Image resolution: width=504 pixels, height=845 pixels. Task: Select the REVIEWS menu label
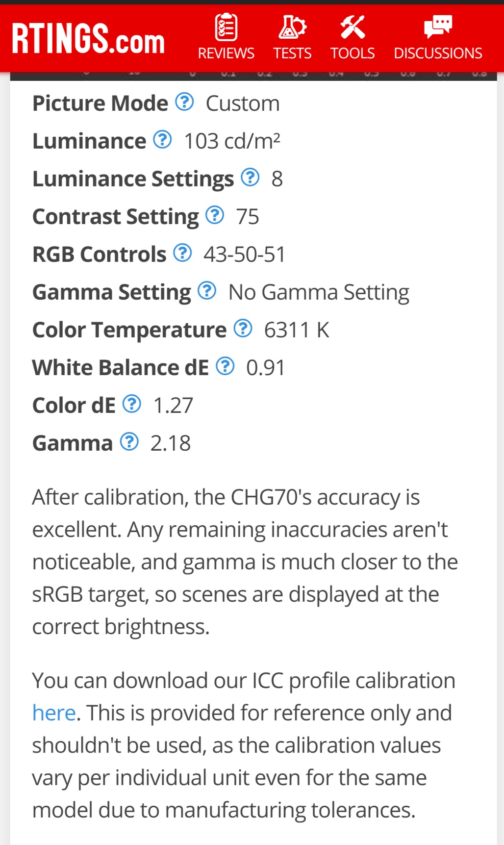226,53
